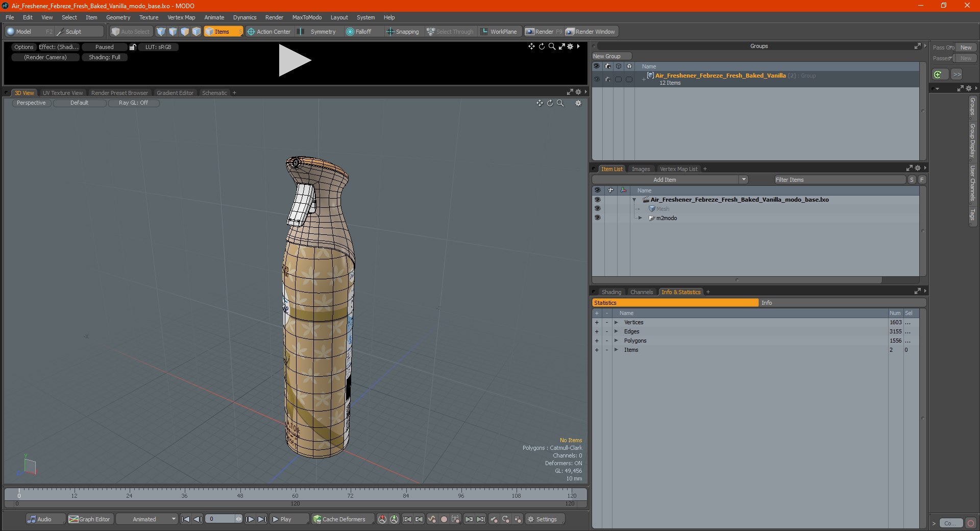
Task: Click the record keyframe circle icon
Action: (x=444, y=519)
